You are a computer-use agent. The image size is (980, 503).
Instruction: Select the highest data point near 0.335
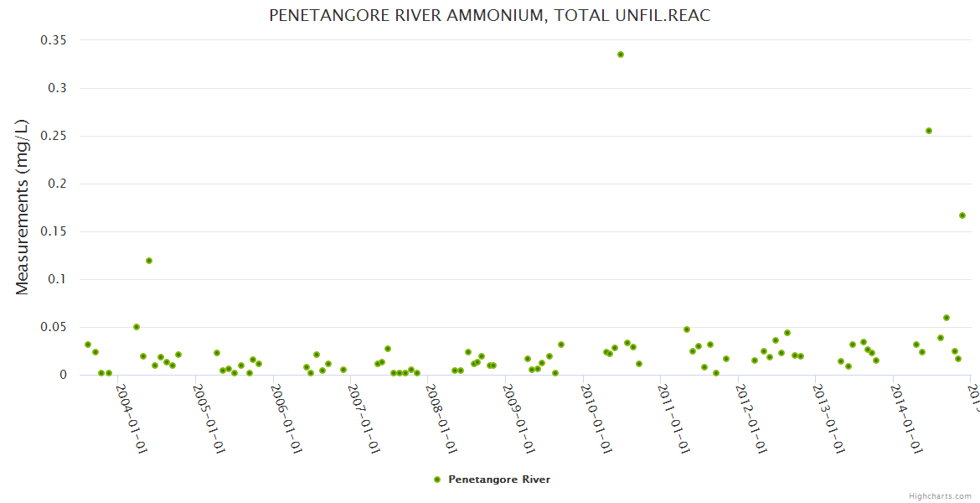[x=621, y=54]
